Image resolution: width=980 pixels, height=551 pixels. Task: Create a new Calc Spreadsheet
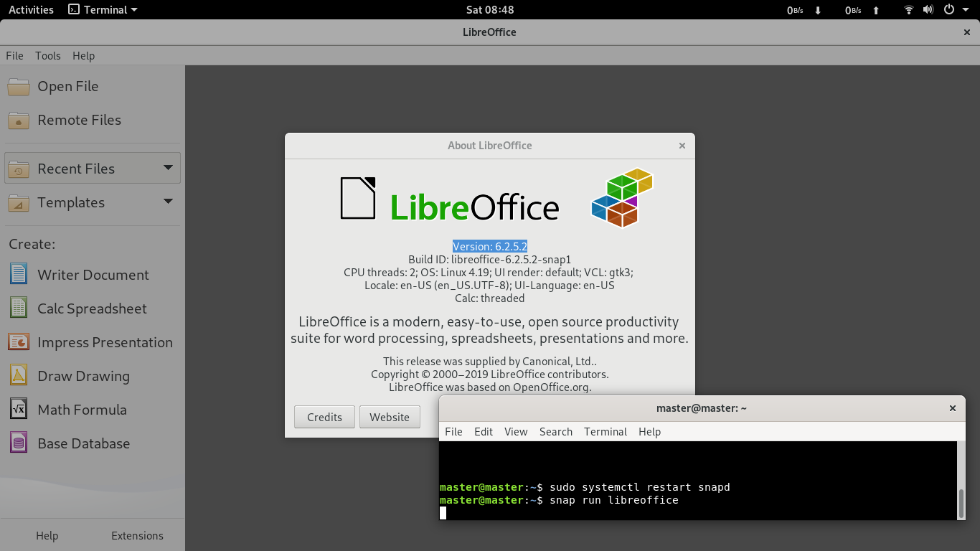tap(93, 309)
